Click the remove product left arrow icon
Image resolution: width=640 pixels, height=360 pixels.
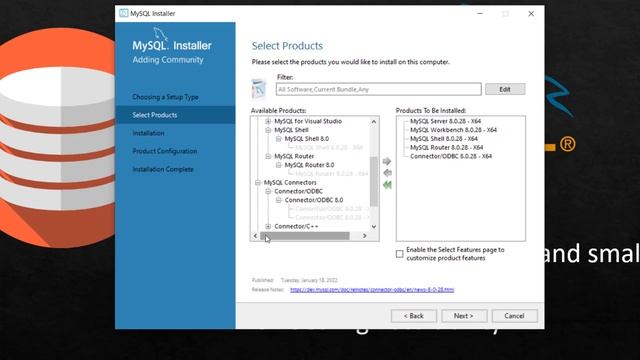pos(387,173)
